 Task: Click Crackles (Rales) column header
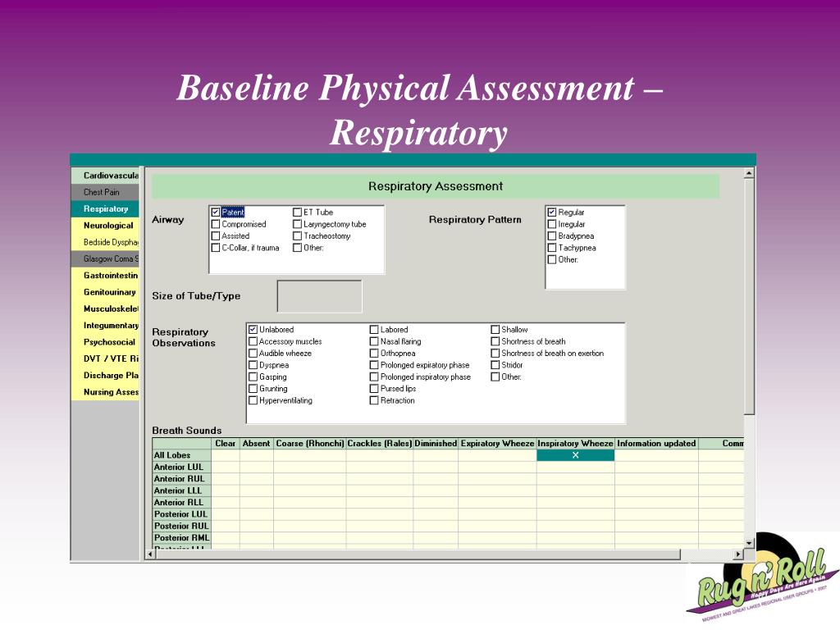pos(379,444)
